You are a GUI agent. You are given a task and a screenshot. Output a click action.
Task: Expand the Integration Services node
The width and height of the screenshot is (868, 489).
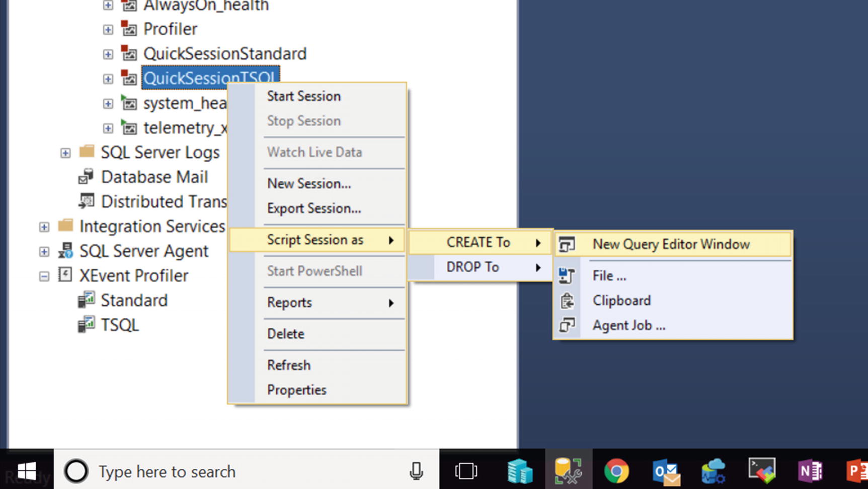(x=44, y=227)
